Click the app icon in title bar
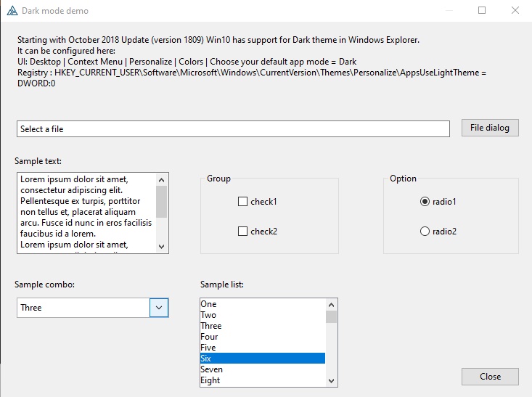Viewport: 532px width, 397px height. pyautogui.click(x=12, y=11)
